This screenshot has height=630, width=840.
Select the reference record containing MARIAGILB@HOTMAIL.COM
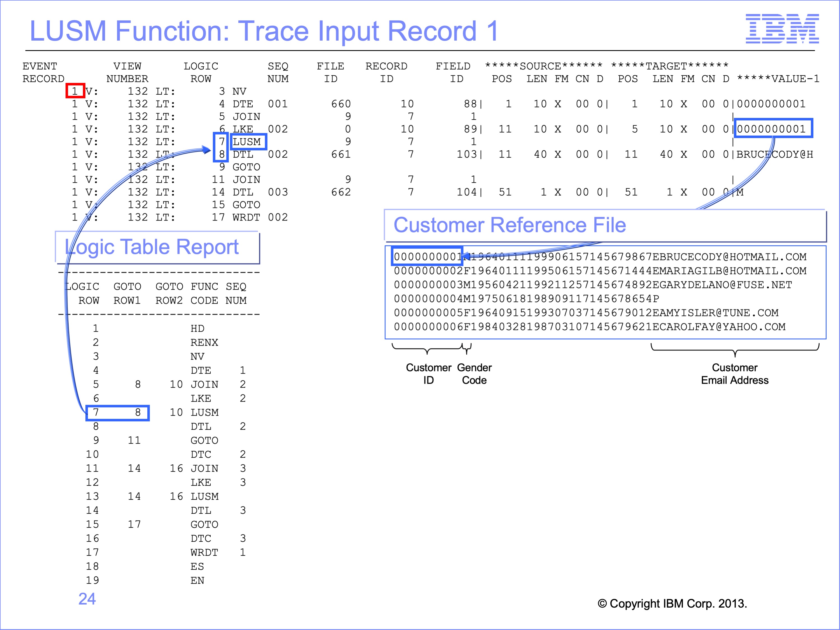tap(600, 271)
